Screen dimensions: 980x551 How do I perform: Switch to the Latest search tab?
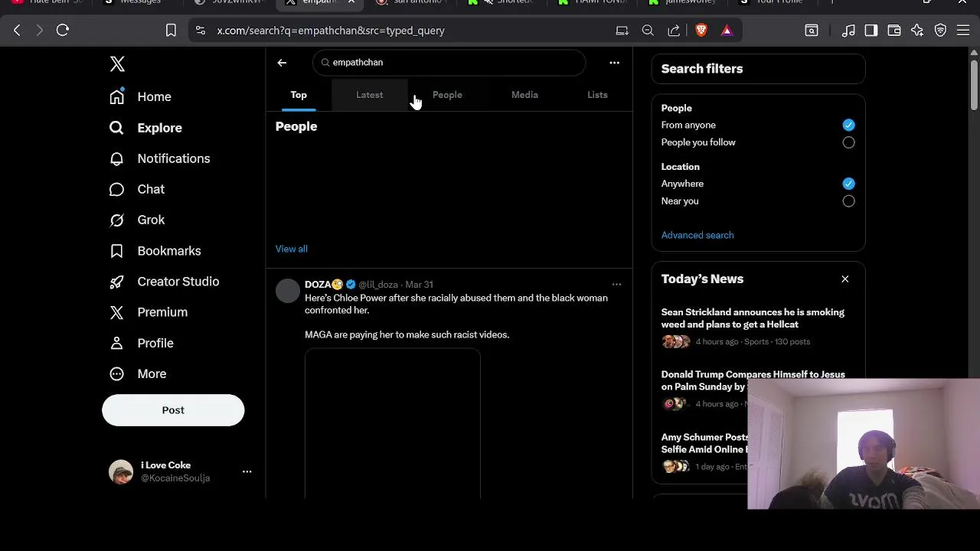point(369,95)
